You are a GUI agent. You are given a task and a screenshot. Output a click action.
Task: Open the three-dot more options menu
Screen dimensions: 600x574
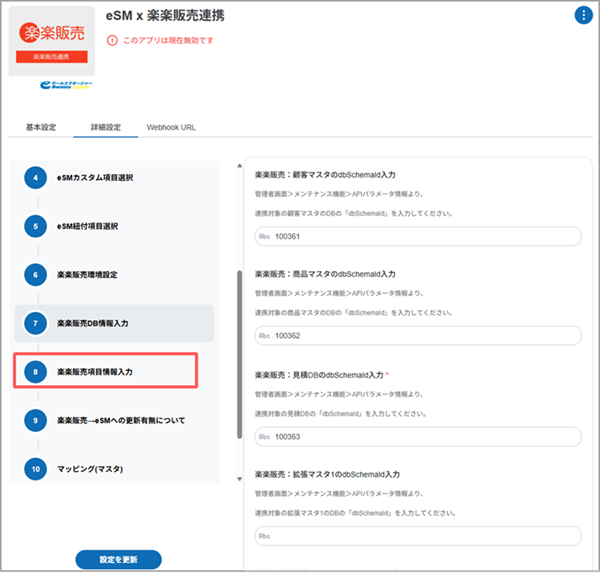pyautogui.click(x=583, y=15)
